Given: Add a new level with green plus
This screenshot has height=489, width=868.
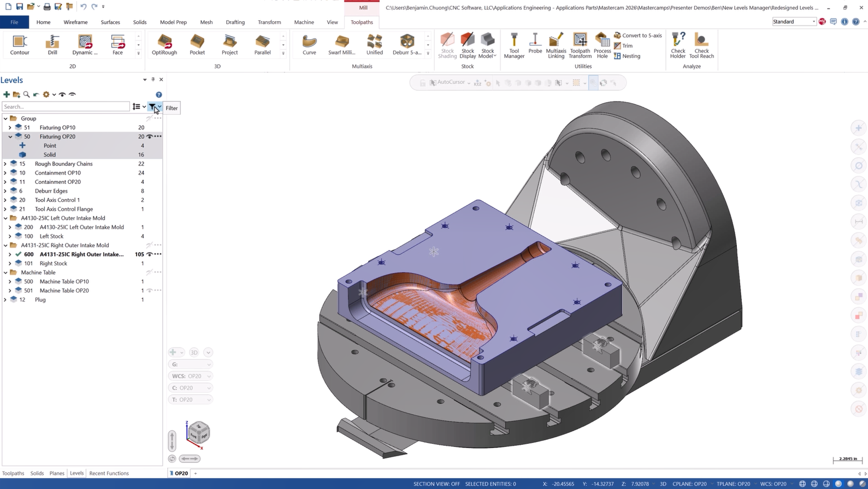Looking at the screenshot, I should pos(7,94).
